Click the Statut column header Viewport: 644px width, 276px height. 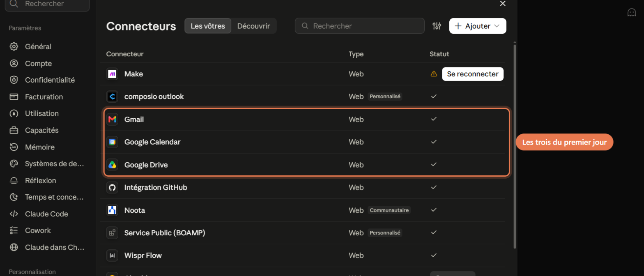click(x=439, y=54)
